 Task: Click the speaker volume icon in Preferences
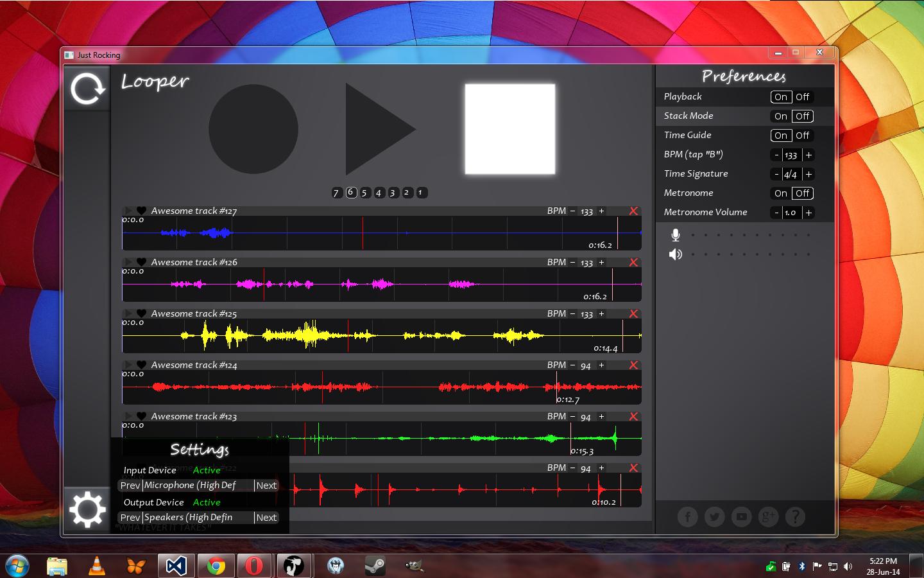tap(675, 254)
